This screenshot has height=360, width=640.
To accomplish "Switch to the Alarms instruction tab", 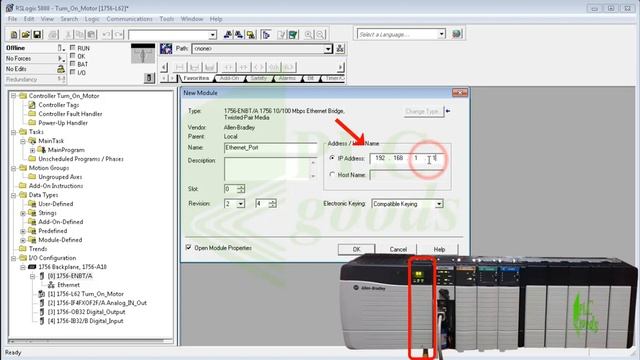I will click(287, 78).
